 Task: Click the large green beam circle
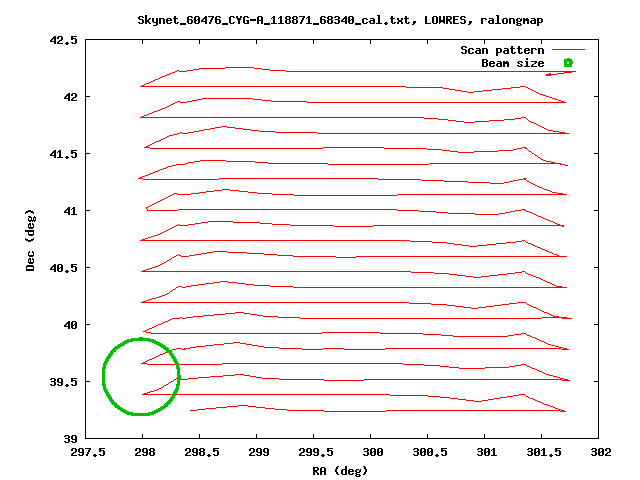pyautogui.click(x=141, y=376)
